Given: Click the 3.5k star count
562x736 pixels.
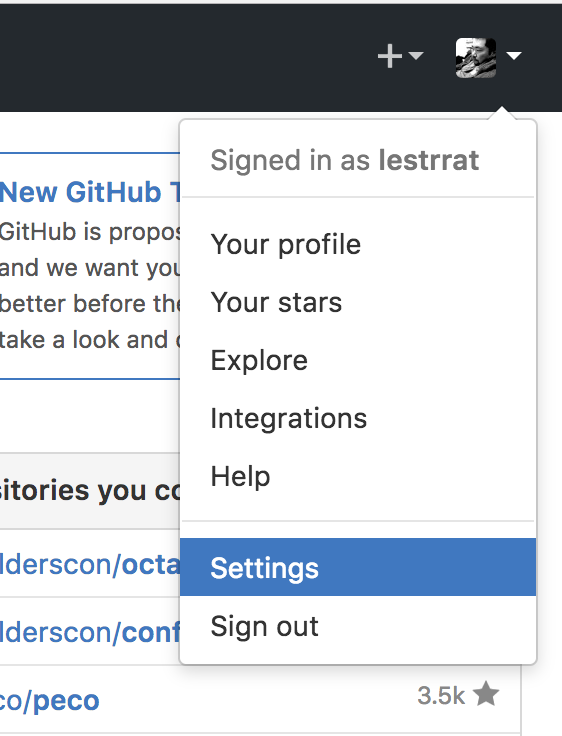Looking at the screenshot, I should pyautogui.click(x=441, y=695).
